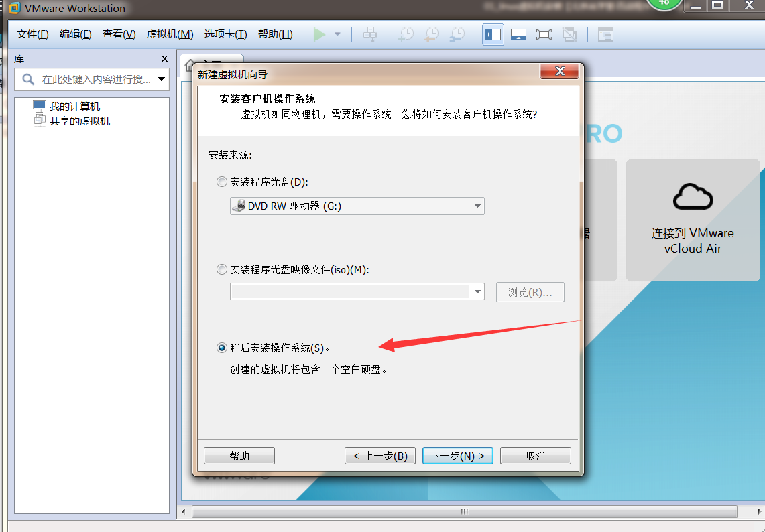Open the 帮助(H) menu

point(275,34)
